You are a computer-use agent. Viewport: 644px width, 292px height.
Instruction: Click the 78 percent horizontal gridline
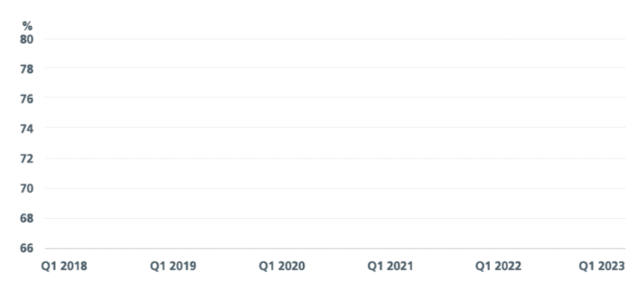[x=335, y=68]
